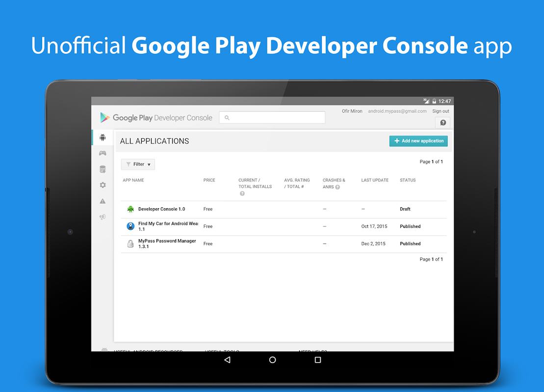Click Published status of Find My Car
The width and height of the screenshot is (544, 392).
tap(410, 226)
